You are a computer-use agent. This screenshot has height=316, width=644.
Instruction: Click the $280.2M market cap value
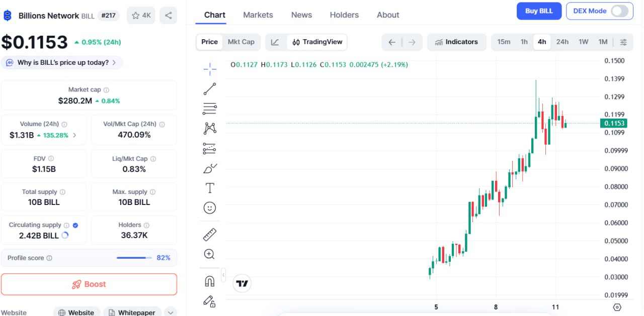(x=75, y=100)
